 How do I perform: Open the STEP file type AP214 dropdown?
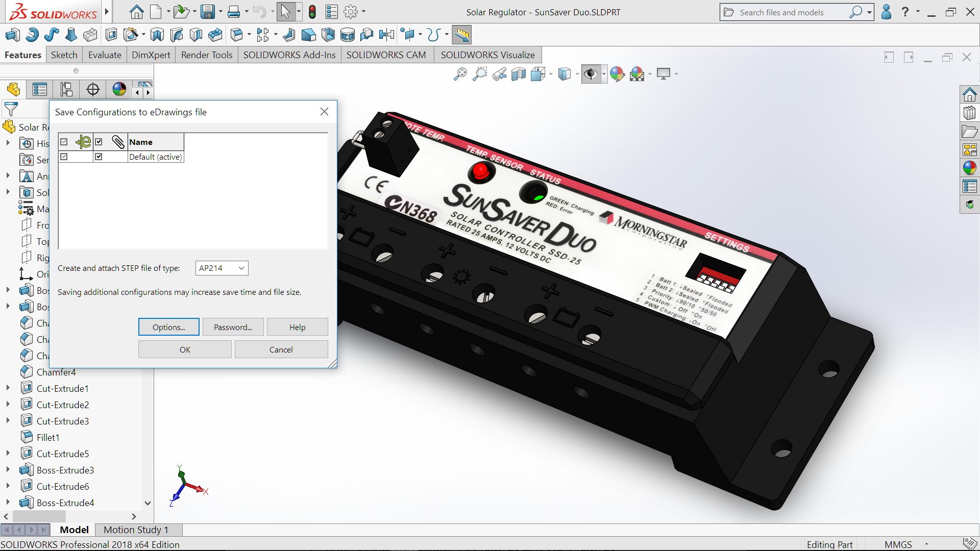tap(222, 268)
